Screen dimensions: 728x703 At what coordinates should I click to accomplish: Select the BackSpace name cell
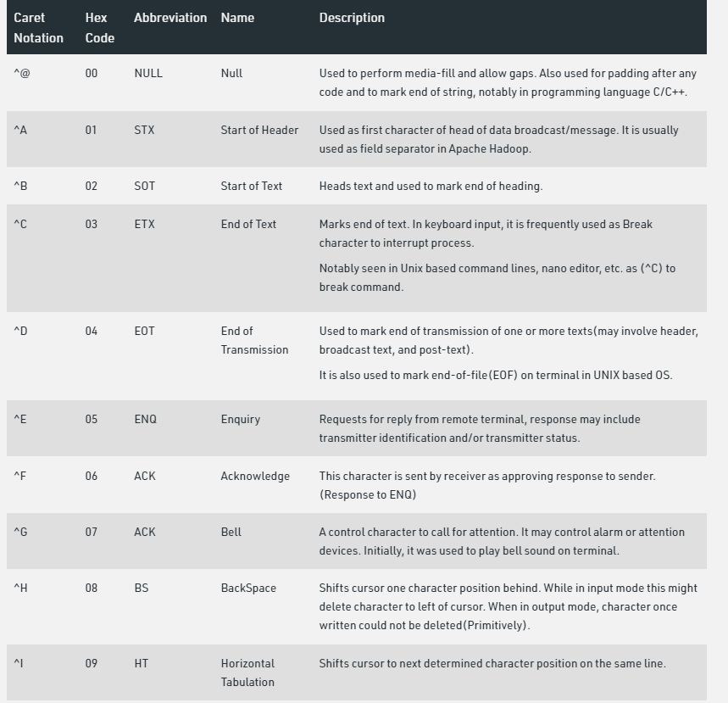(248, 589)
